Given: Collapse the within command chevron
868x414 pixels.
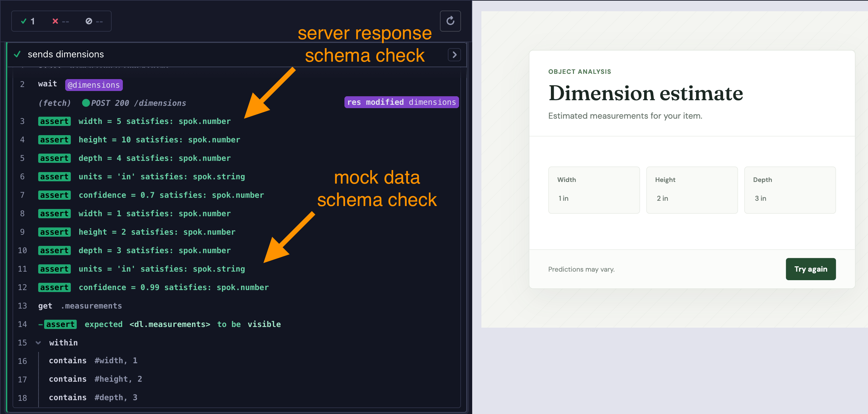Looking at the screenshot, I should click(x=38, y=342).
